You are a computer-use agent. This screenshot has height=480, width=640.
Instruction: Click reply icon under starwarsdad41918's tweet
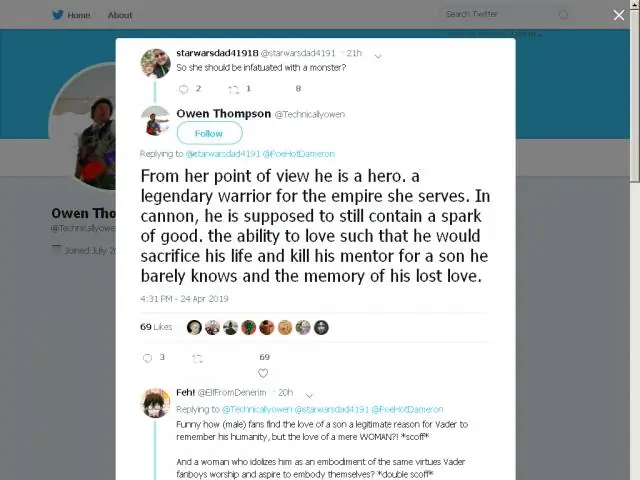coord(184,89)
